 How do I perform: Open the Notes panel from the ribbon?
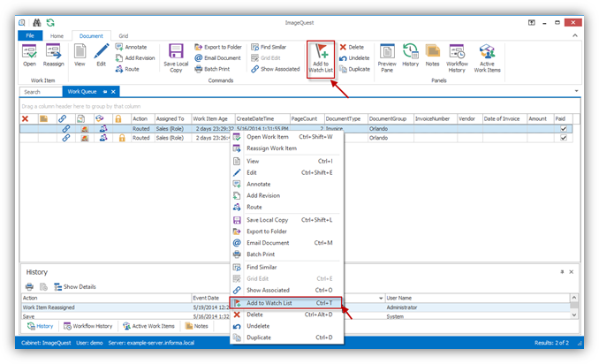point(432,56)
